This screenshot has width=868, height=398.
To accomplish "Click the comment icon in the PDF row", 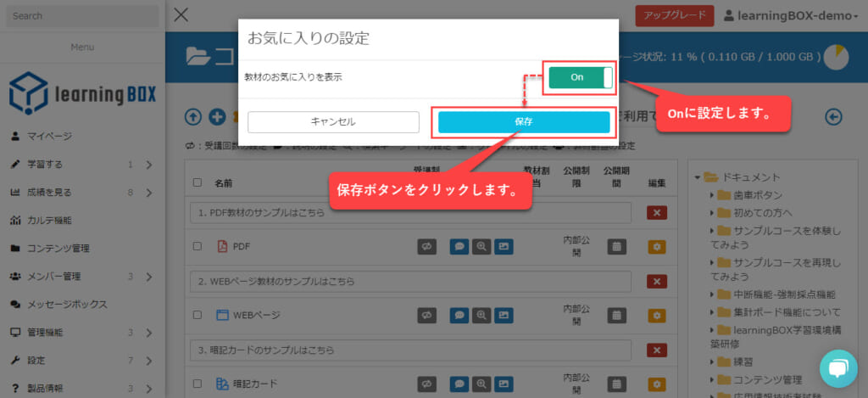I will (459, 247).
